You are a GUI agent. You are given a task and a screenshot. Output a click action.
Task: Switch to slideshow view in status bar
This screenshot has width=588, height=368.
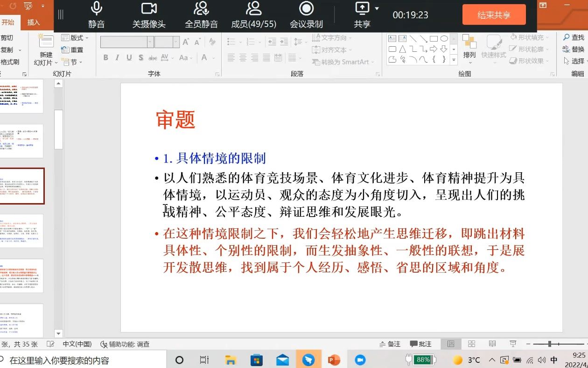513,344
